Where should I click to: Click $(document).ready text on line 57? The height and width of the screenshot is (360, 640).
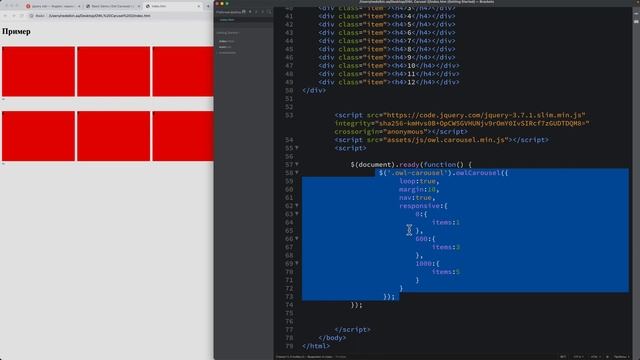click(x=384, y=164)
